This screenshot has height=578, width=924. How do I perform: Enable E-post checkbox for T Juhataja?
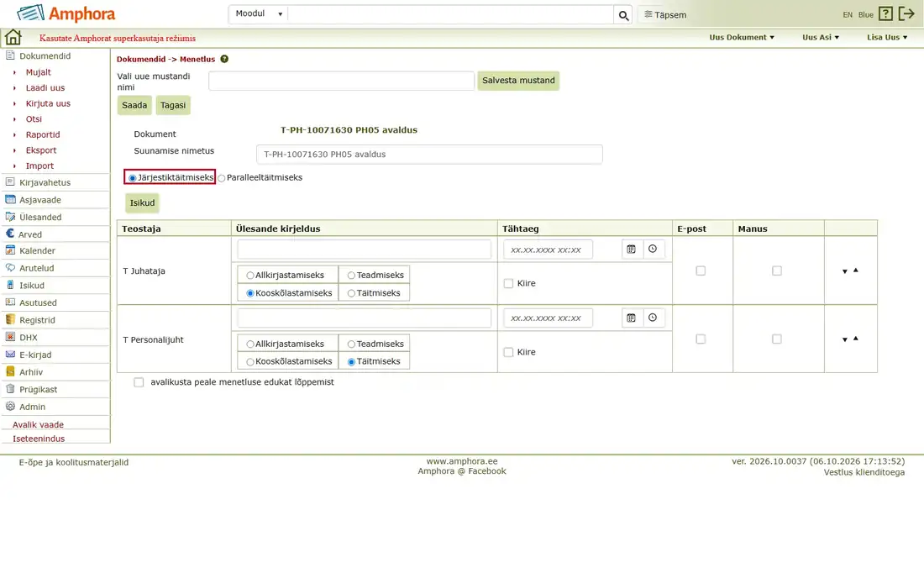pos(701,271)
